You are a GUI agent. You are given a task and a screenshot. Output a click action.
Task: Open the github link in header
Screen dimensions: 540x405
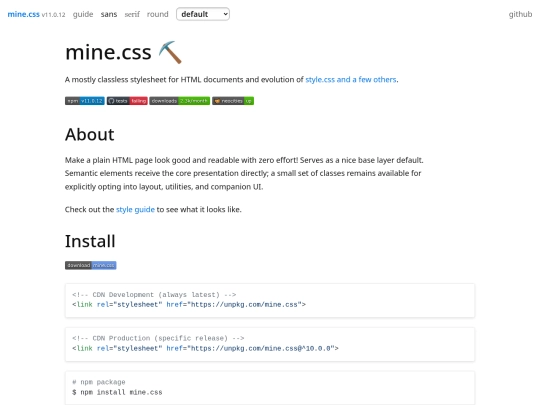[520, 14]
